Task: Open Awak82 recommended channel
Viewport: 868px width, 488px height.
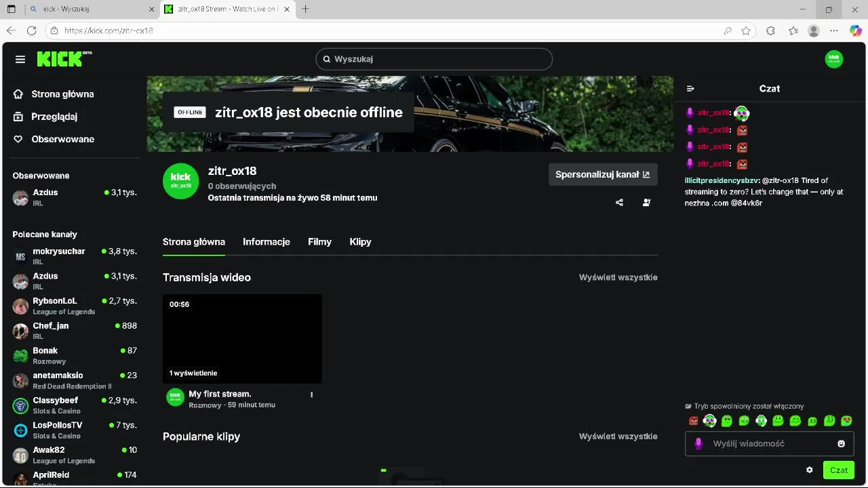Action: click(x=75, y=455)
